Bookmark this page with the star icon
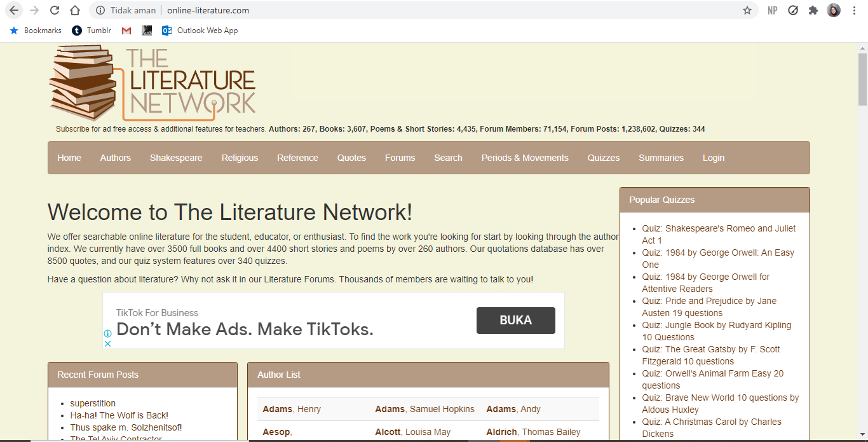 click(747, 10)
